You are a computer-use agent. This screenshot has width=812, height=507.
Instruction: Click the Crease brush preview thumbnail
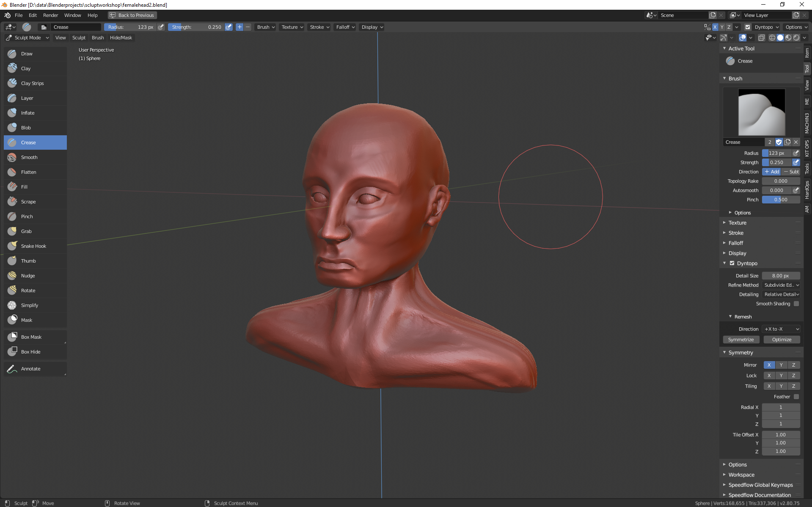(761, 112)
